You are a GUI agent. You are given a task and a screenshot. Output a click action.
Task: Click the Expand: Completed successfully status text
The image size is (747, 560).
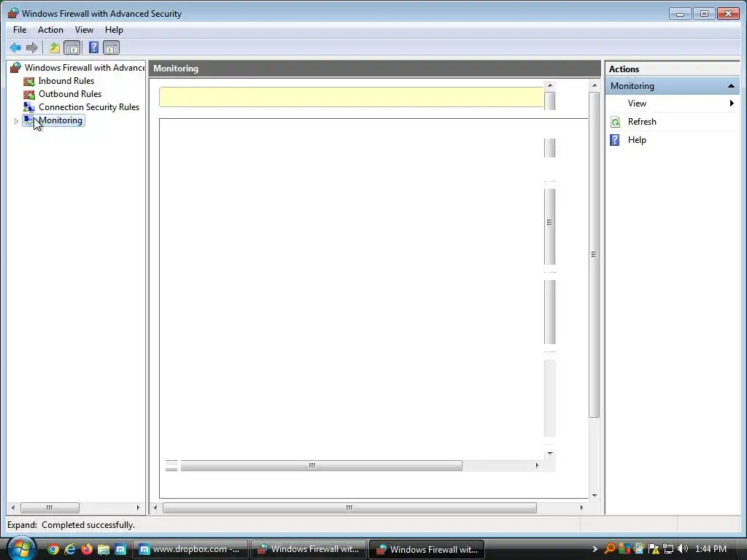[x=71, y=525]
